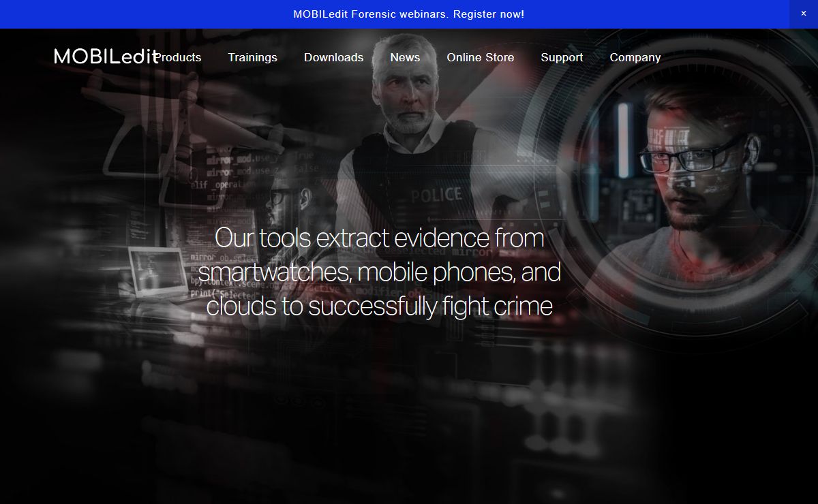Go to the Downloads page
Viewport: 818px width, 504px height.
333,57
